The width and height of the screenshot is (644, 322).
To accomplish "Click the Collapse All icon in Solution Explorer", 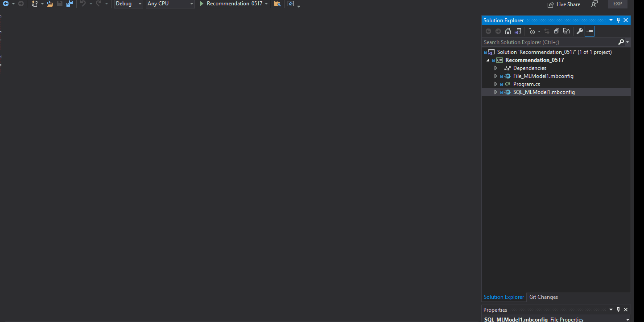I will pyautogui.click(x=557, y=31).
